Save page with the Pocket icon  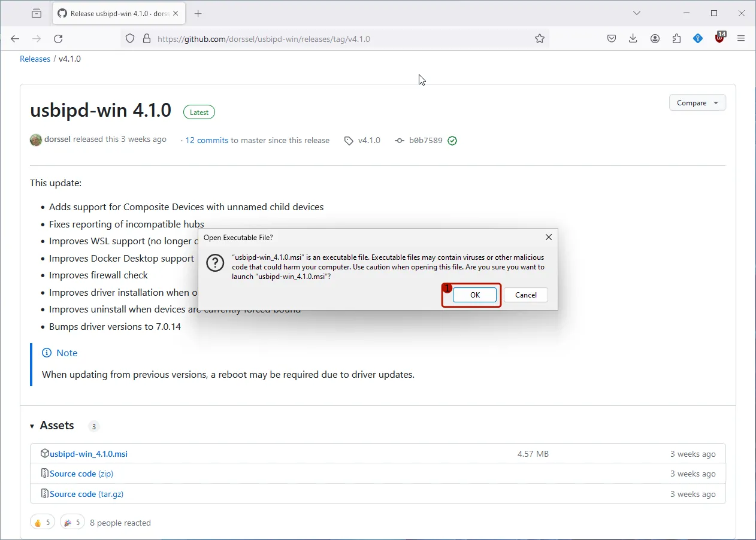[612, 38]
